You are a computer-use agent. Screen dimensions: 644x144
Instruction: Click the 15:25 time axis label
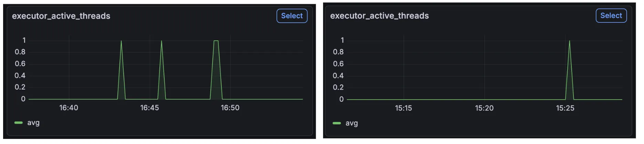pos(565,108)
